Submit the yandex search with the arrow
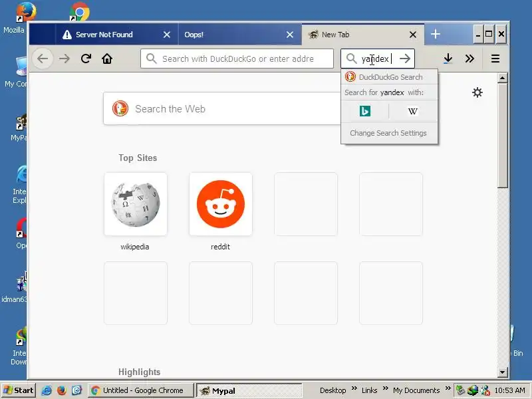532x399 pixels. [405, 59]
